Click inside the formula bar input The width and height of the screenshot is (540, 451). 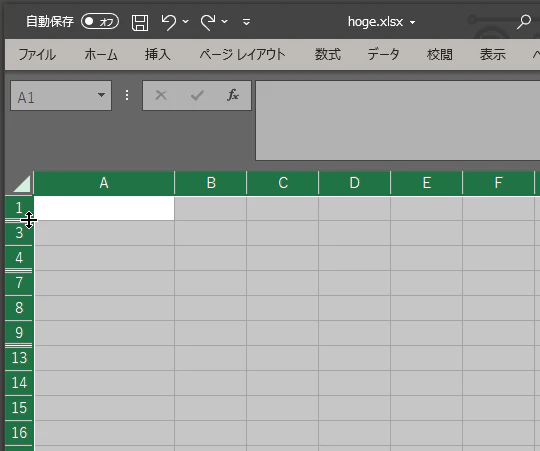pyautogui.click(x=397, y=120)
